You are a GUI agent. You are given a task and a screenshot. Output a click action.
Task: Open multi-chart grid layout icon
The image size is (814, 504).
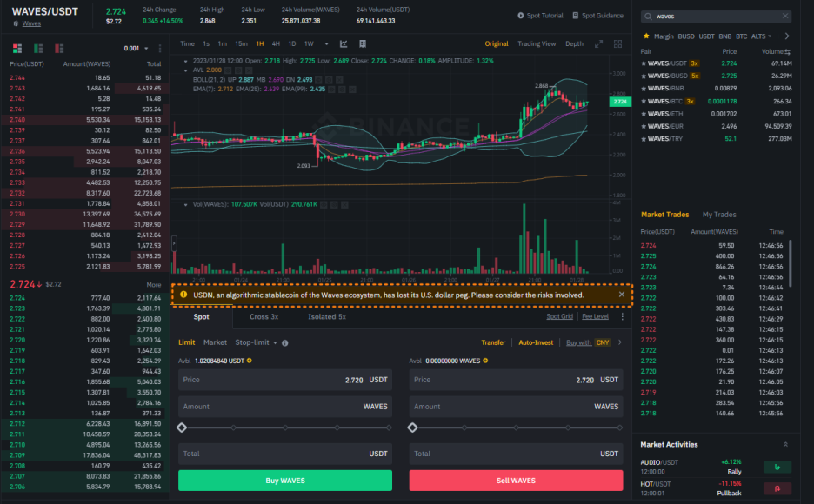click(x=617, y=44)
